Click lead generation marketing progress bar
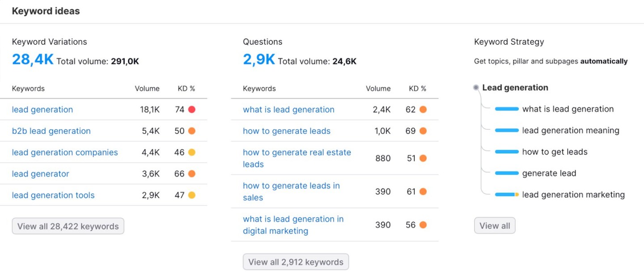Viewport: 644px width, 279px height. click(x=506, y=195)
